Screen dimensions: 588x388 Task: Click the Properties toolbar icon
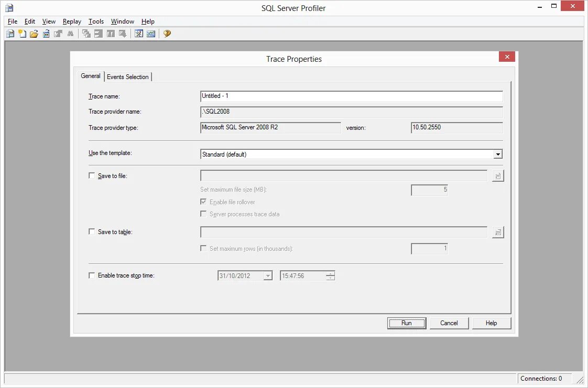pyautogui.click(x=58, y=34)
